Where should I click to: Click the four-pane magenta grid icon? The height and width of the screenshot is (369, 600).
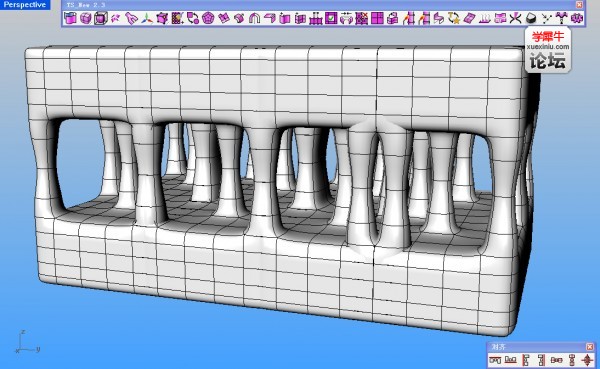[x=377, y=18]
